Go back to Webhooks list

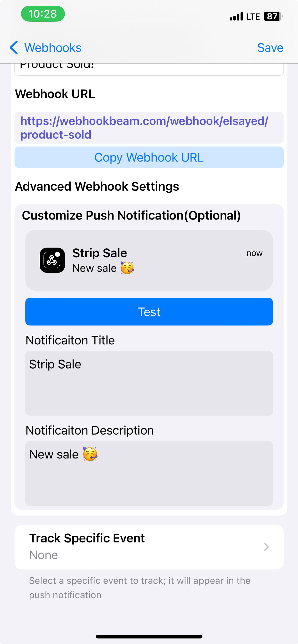click(46, 47)
